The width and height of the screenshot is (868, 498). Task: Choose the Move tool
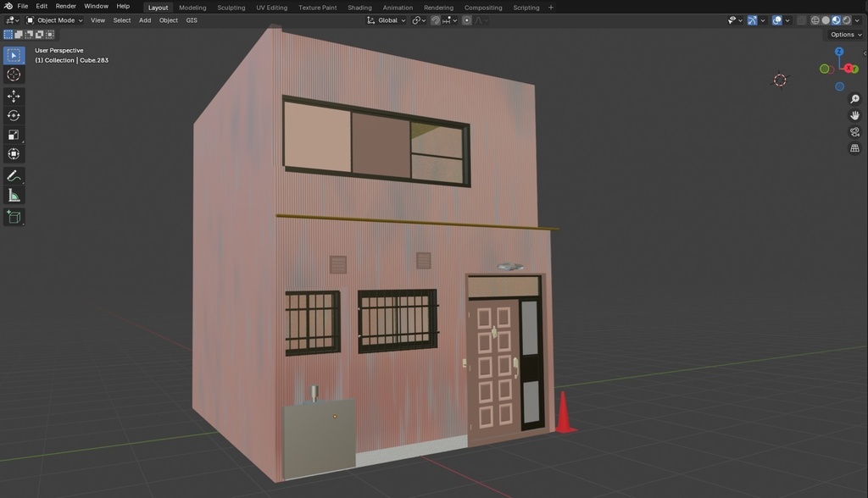[14, 97]
